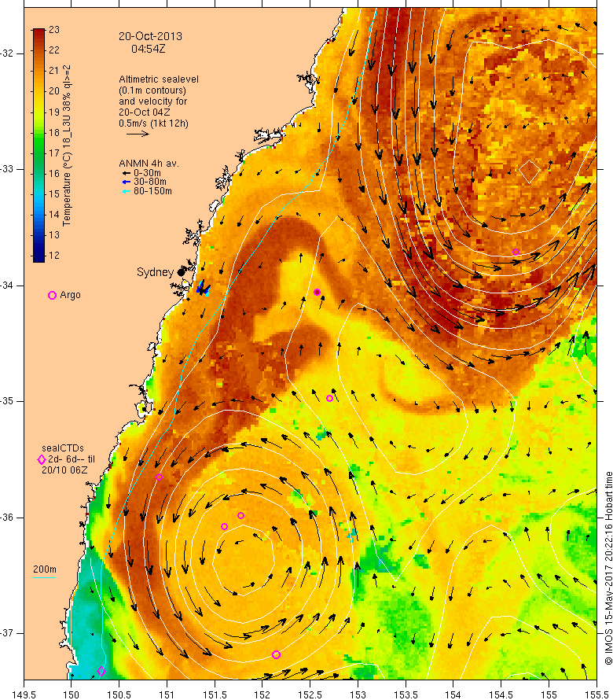Click the colorbar value 14 label
This screenshot has width=613, height=700.
tap(54, 214)
